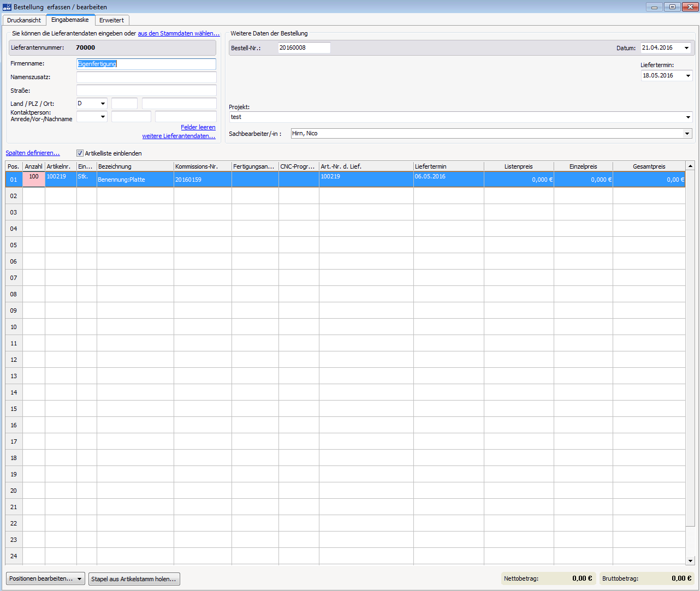The width and height of the screenshot is (700, 591).
Task: Open the Datum date picker dropdown
Action: click(687, 48)
